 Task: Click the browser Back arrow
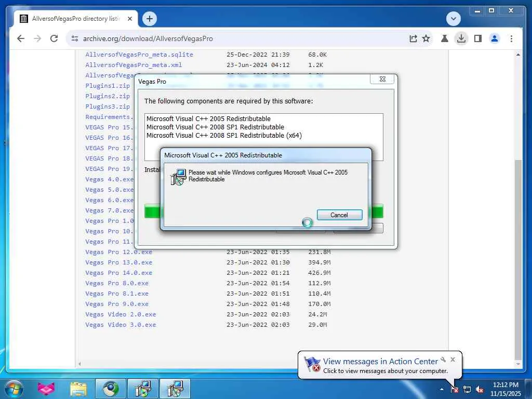(x=21, y=38)
